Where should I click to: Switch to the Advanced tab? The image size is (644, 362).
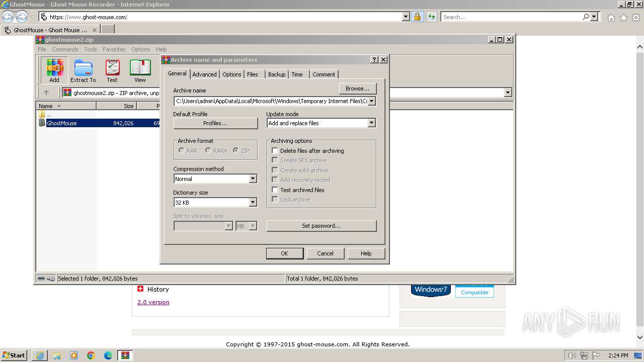(204, 74)
